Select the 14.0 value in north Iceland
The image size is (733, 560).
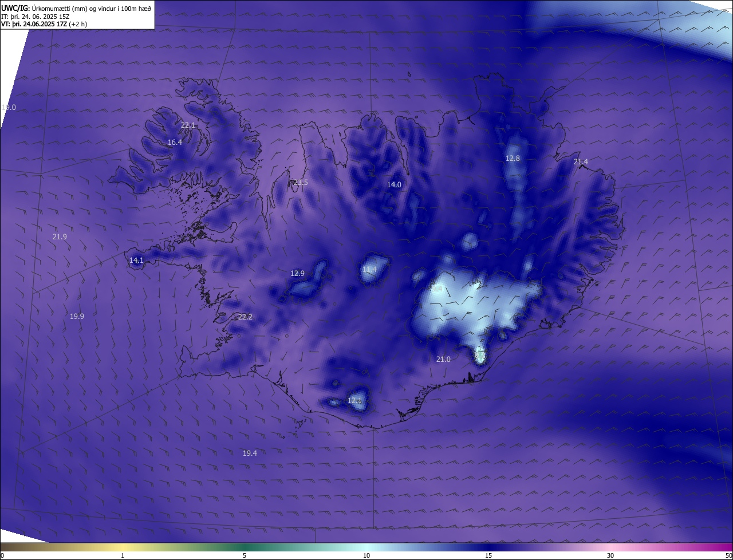[394, 184]
